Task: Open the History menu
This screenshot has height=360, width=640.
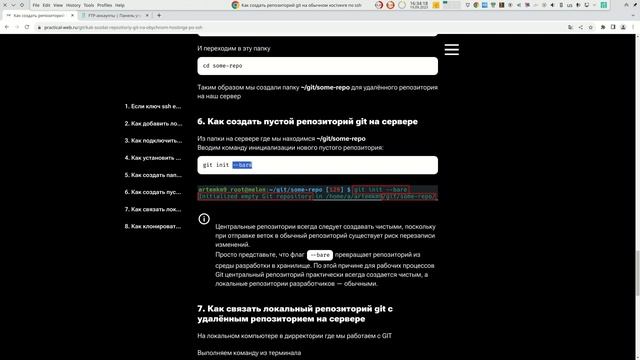Action: (x=73, y=5)
